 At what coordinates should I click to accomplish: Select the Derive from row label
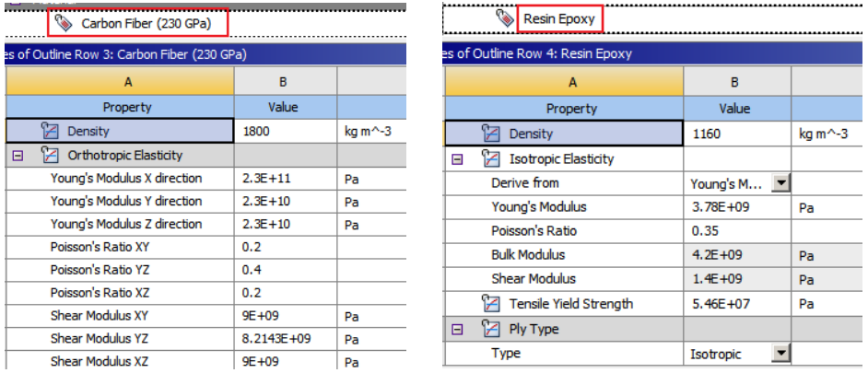point(525,183)
